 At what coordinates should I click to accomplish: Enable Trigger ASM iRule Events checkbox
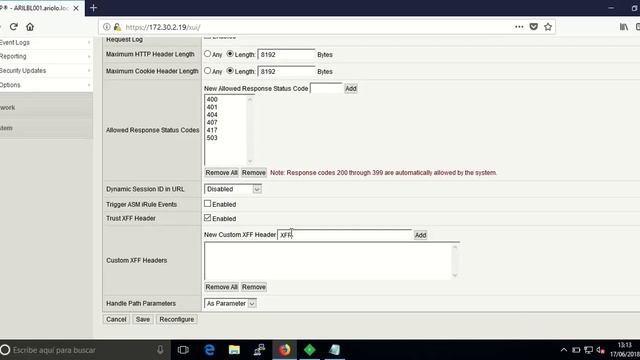point(207,203)
